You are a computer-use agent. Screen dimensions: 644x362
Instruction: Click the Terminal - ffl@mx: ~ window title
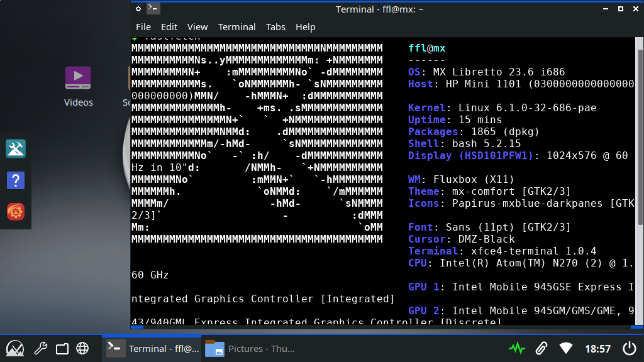(379, 9)
